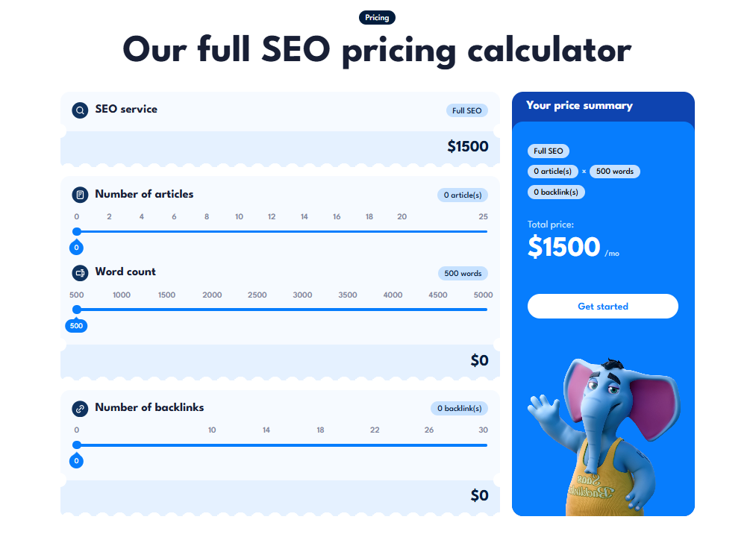Select the 500 words tag in the summary panel

point(614,171)
